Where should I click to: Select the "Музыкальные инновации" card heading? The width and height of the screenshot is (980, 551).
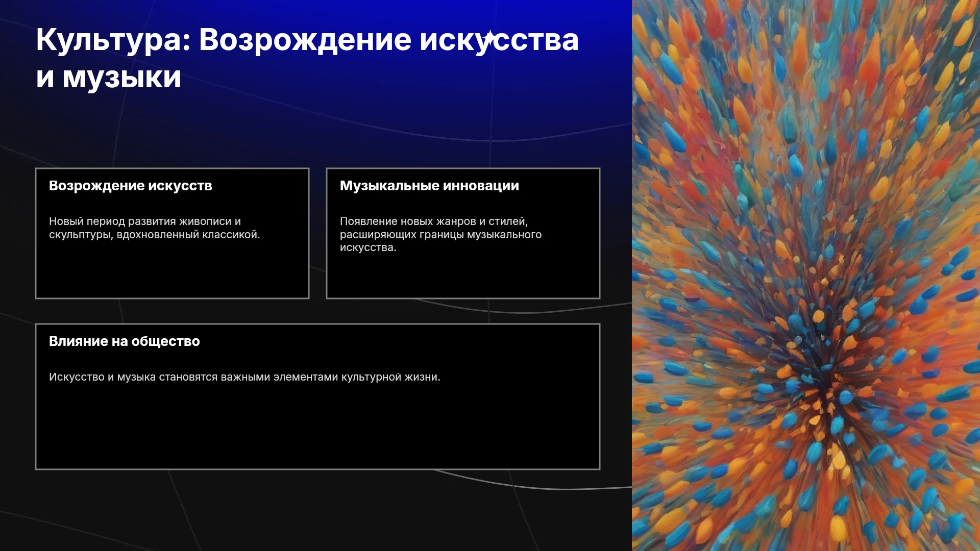coord(429,186)
